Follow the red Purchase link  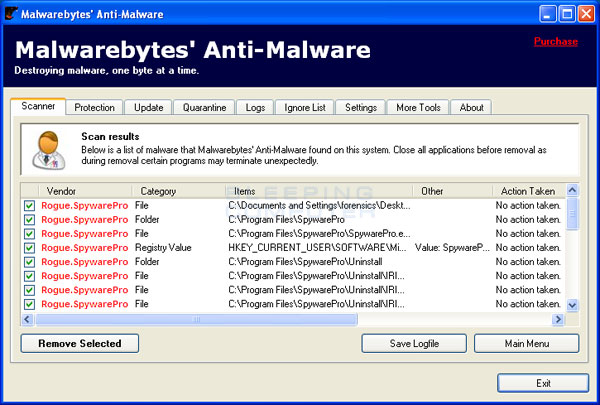point(556,41)
